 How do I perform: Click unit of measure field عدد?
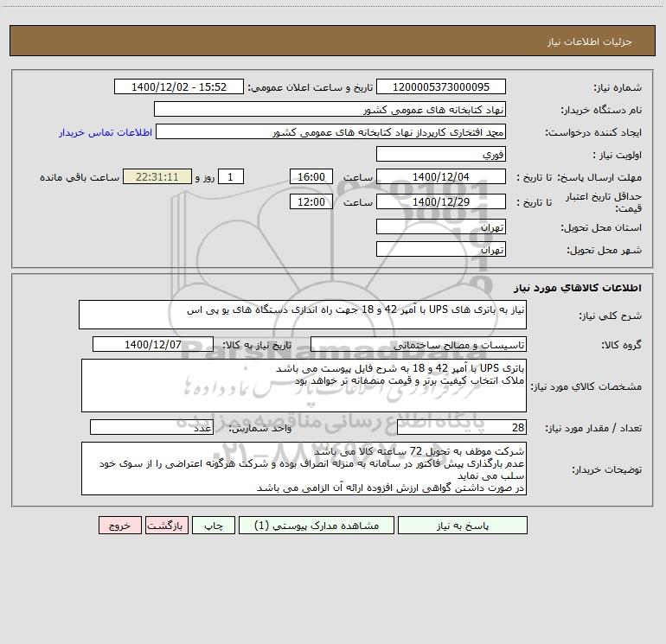pyautogui.click(x=151, y=428)
